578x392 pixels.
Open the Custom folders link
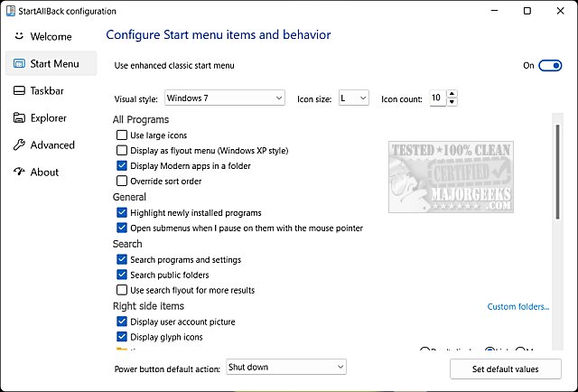coord(517,306)
